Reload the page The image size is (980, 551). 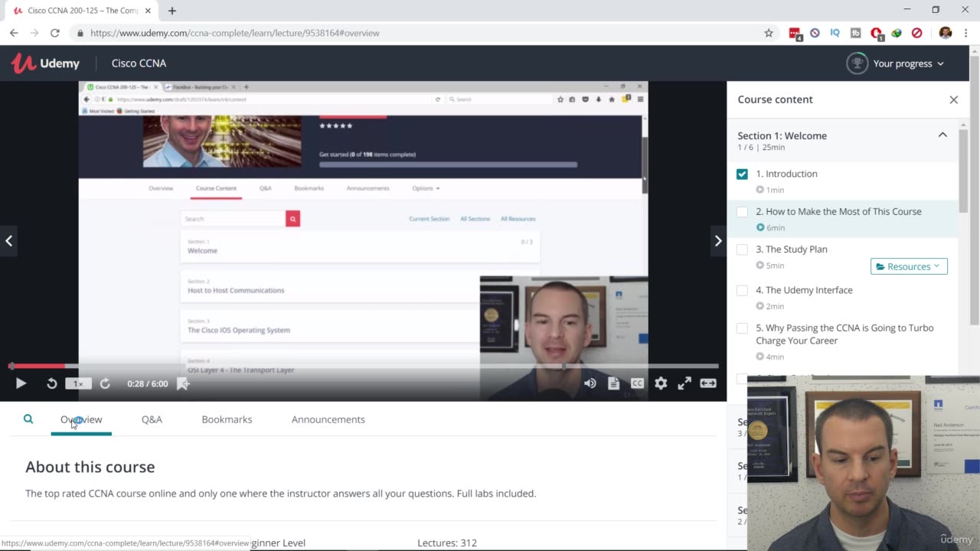click(x=55, y=33)
